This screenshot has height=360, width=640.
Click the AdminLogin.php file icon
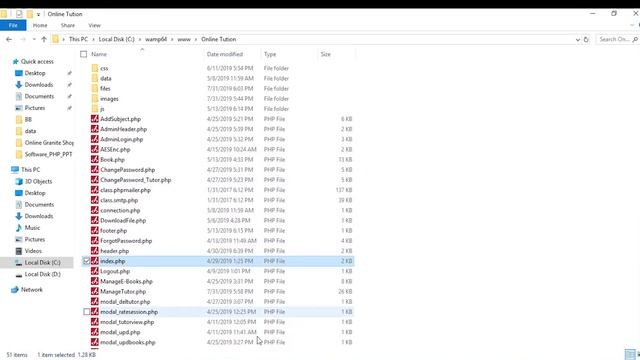point(95,139)
